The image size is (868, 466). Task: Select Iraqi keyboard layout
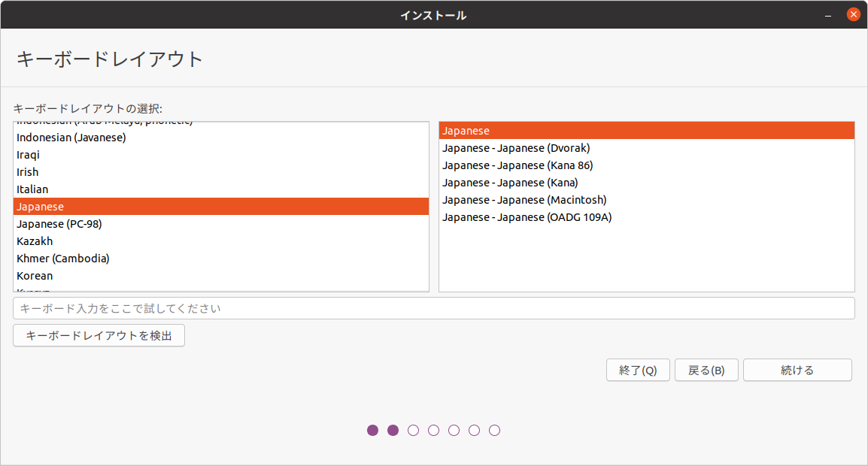click(221, 154)
